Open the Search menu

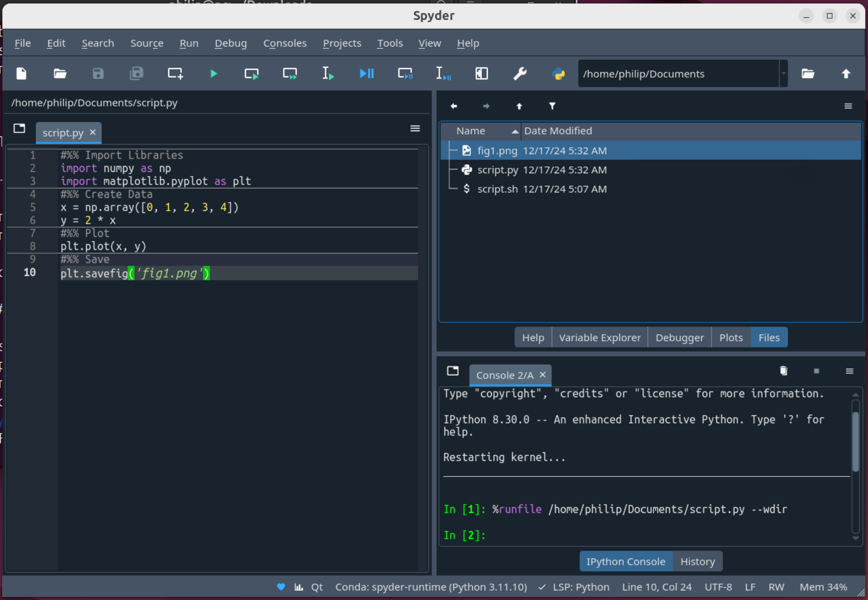(x=98, y=43)
